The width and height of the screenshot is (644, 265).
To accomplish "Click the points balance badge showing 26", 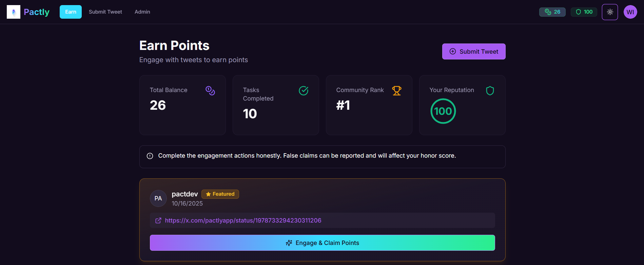I will coord(552,12).
